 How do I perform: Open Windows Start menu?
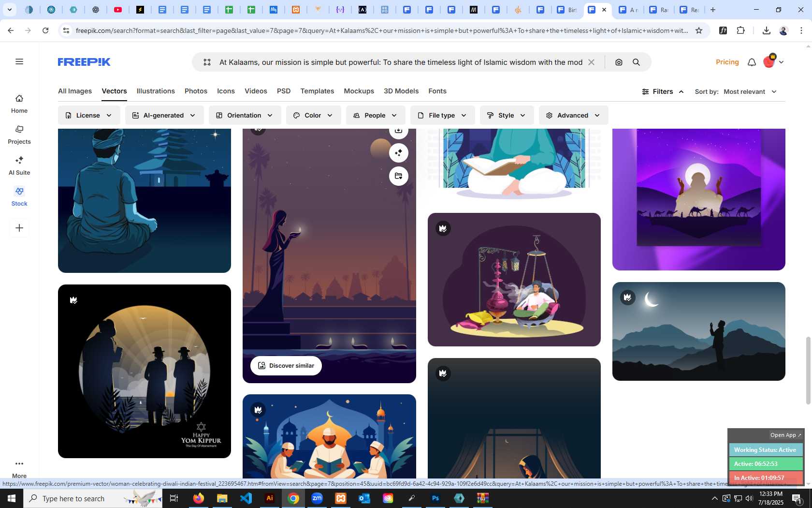click(x=12, y=498)
